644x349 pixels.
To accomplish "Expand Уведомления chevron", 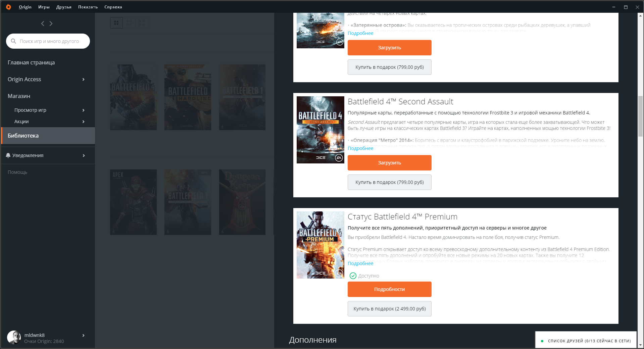I will pyautogui.click(x=84, y=155).
